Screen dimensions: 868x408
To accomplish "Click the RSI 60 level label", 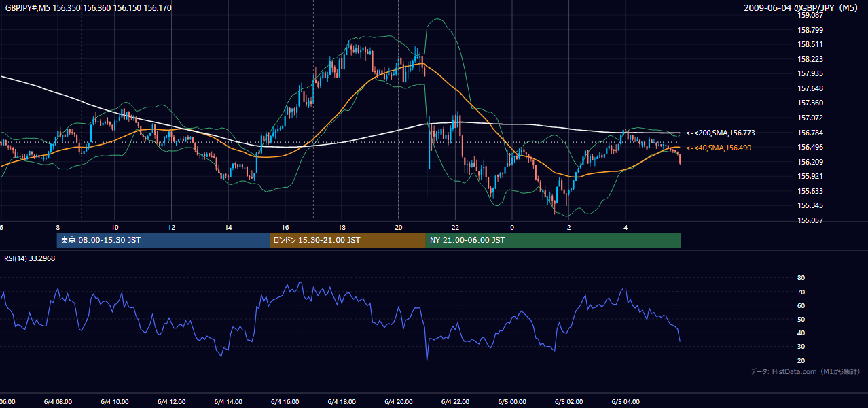I will [x=801, y=305].
